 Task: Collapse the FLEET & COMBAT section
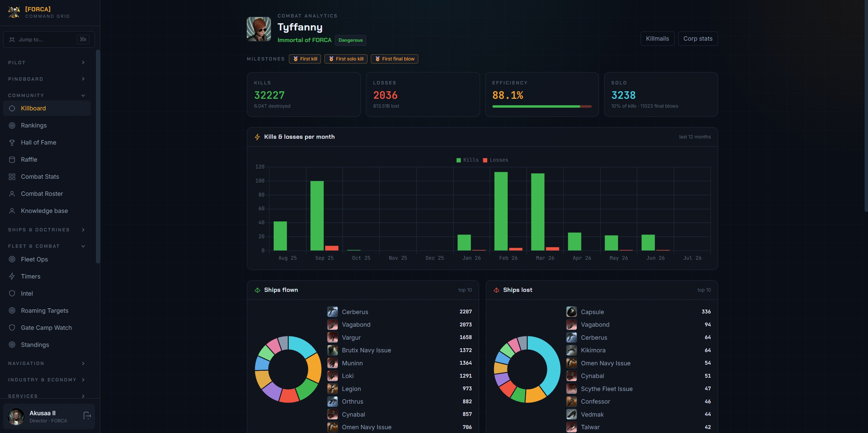[47, 246]
